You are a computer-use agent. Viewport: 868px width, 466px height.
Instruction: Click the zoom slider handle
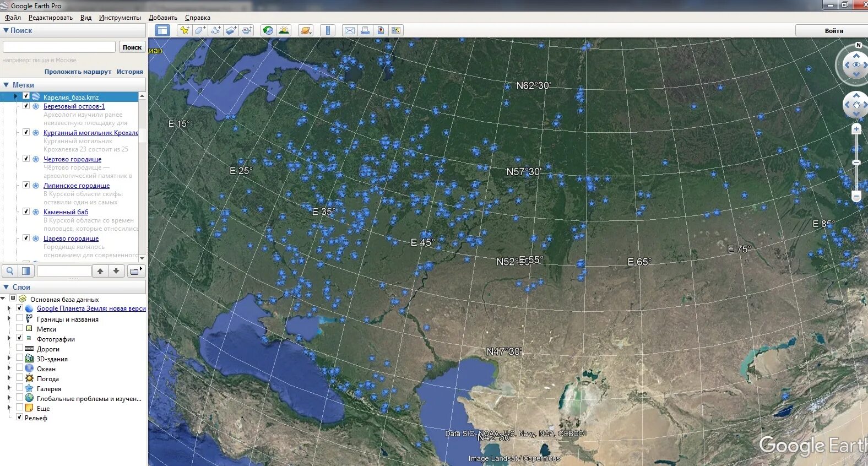[856, 162]
